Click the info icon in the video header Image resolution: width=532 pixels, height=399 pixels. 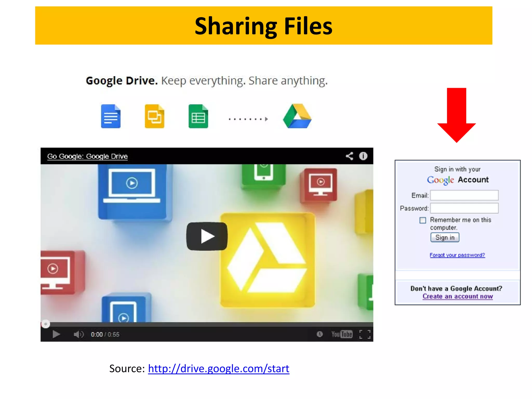click(363, 156)
